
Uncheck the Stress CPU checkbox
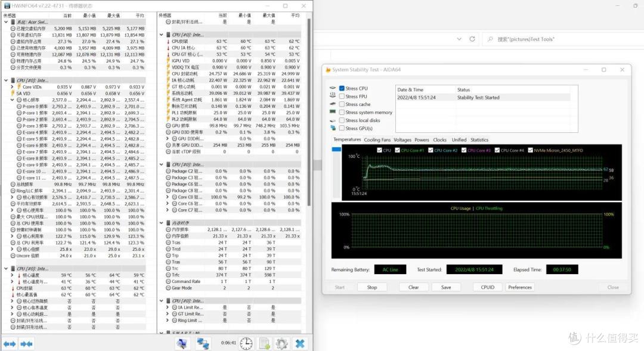tap(342, 88)
